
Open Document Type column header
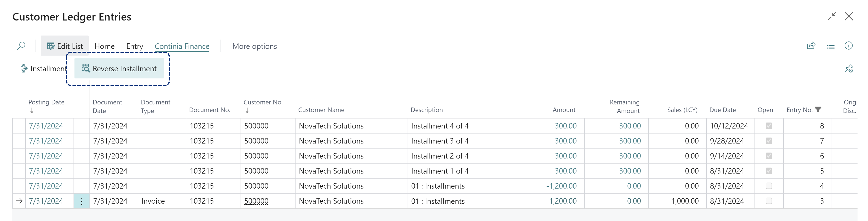155,106
